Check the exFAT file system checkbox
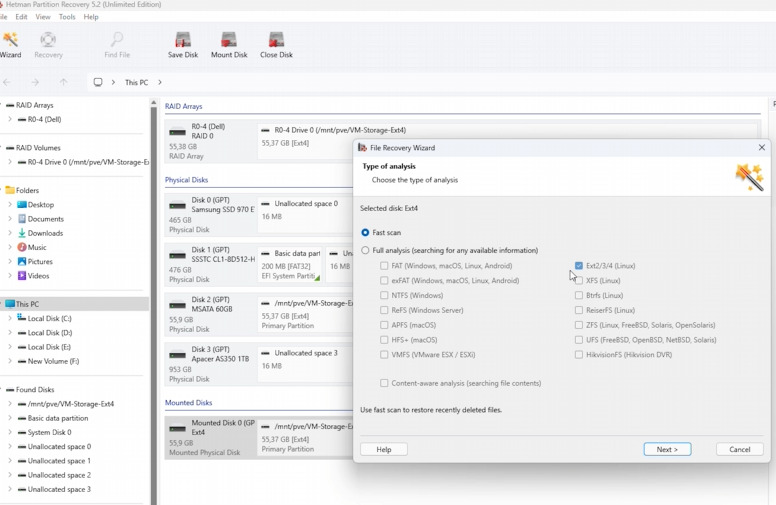The width and height of the screenshot is (776, 505). (x=384, y=280)
